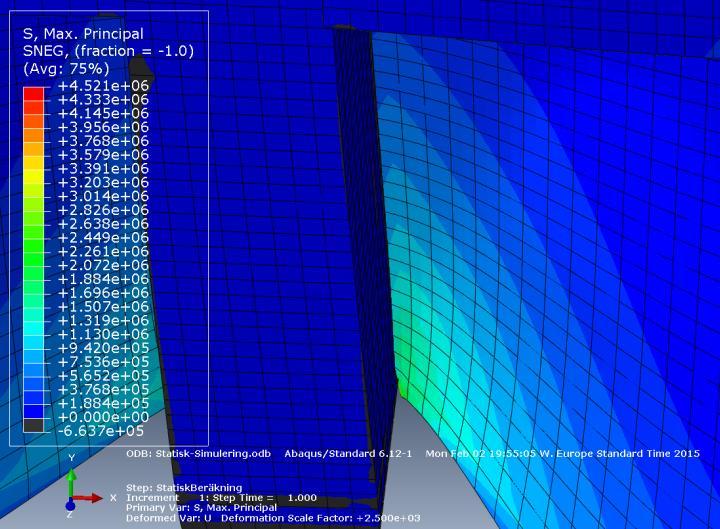Click the legend value +1.884e+05
The width and height of the screenshot is (720, 529).
coord(103,403)
